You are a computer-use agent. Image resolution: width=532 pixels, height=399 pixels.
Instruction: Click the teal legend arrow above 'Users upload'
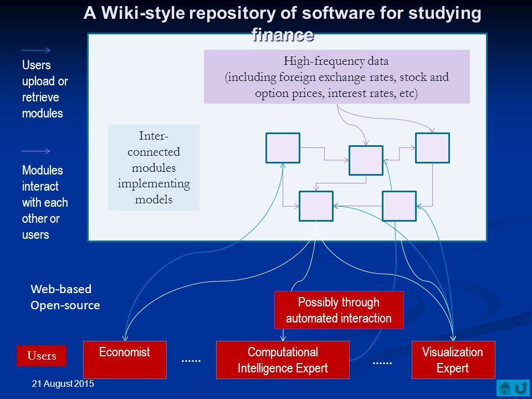point(35,50)
